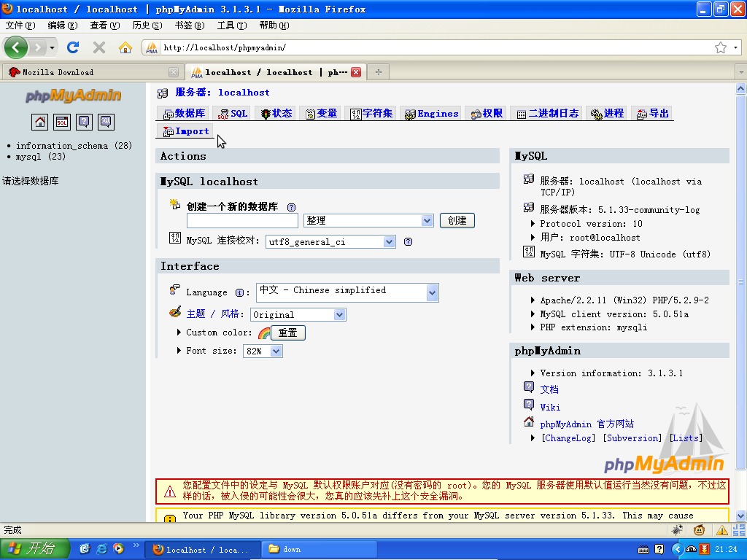Open the tab list dropdown arrow
The height and width of the screenshot is (560, 747).
tap(741, 72)
